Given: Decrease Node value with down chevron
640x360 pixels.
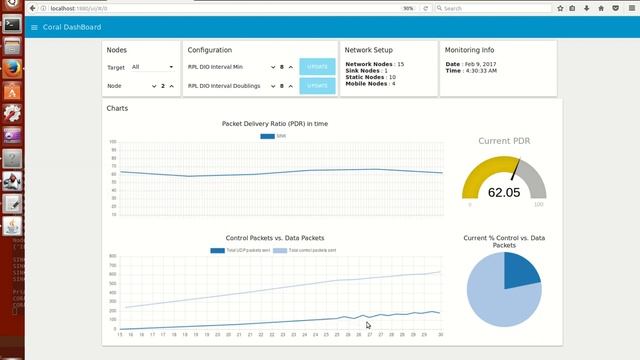Looking at the screenshot, I should (x=154, y=86).
